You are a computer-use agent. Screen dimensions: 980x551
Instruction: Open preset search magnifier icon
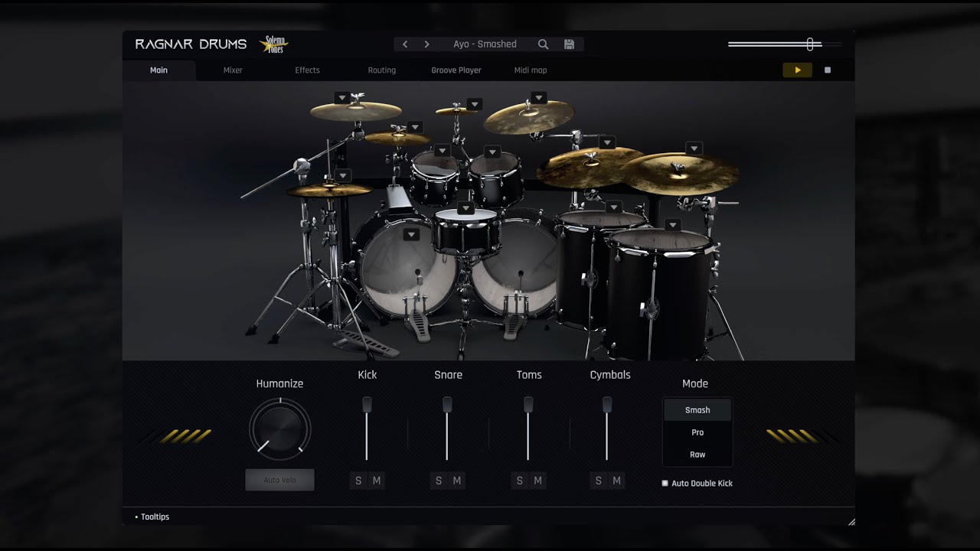(543, 44)
